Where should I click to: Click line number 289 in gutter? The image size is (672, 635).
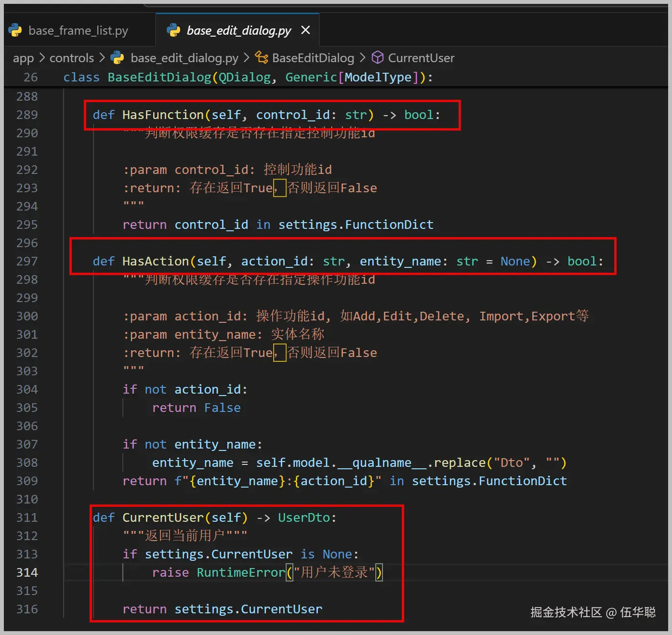click(x=27, y=115)
